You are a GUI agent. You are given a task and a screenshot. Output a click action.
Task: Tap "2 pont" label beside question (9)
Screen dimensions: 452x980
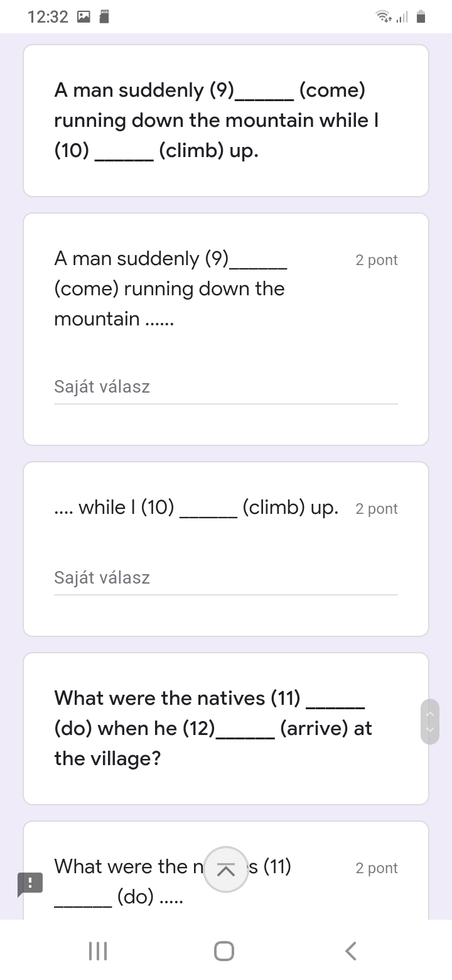coord(376,260)
